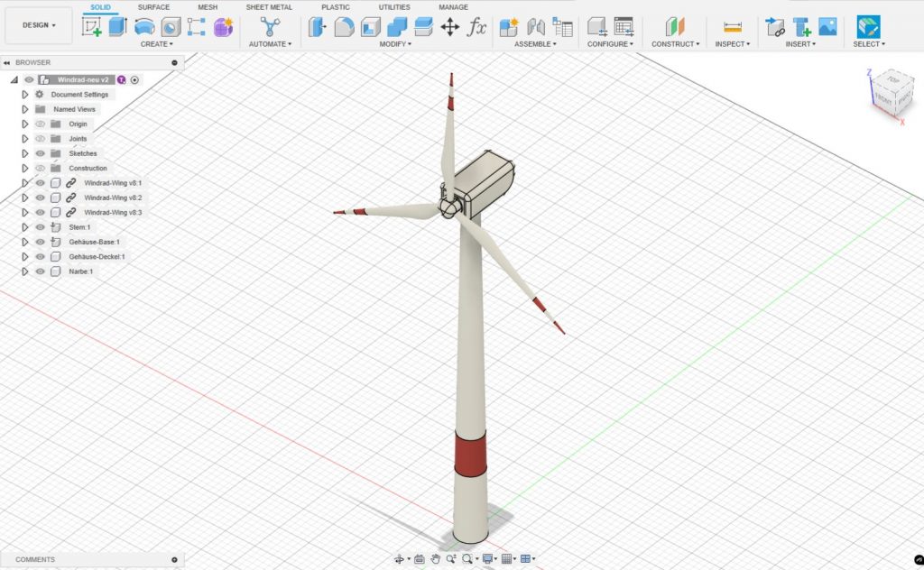The image size is (924, 570).
Task: Open the Change Parameters fx tool
Action: 476,27
